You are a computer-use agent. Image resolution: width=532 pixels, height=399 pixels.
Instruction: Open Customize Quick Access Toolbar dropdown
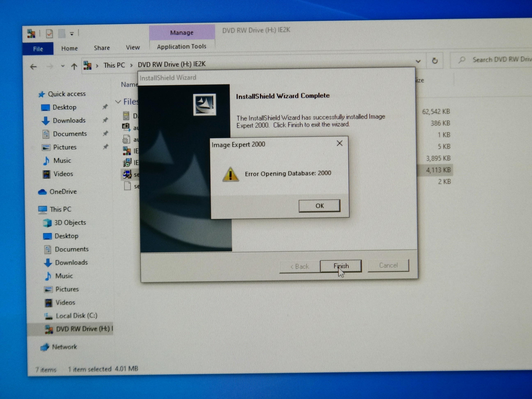[x=72, y=34]
